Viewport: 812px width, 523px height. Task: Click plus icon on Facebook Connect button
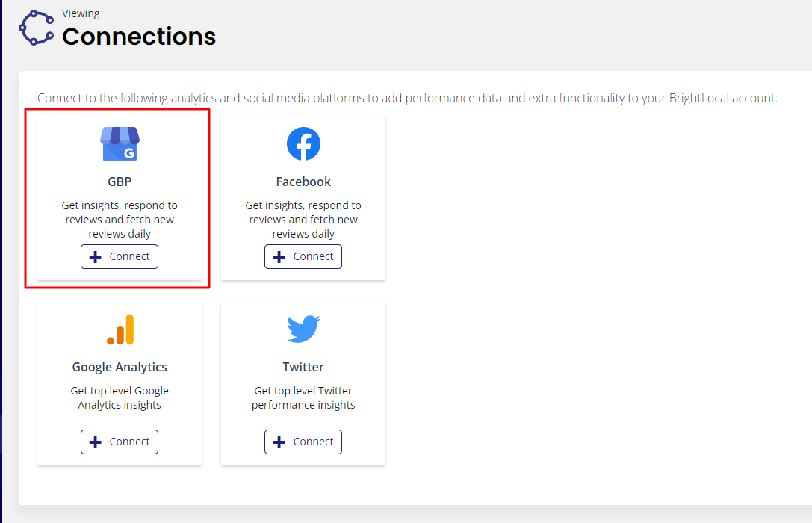click(279, 257)
